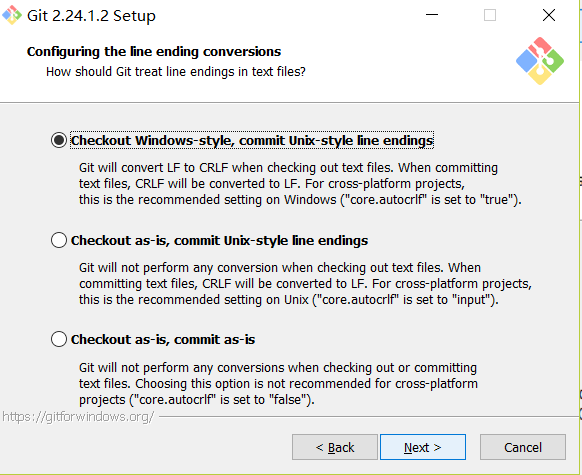The height and width of the screenshot is (475, 582).
Task: Select radio circle for Checkout as-is, commit Unix-style
Action: pos(59,240)
